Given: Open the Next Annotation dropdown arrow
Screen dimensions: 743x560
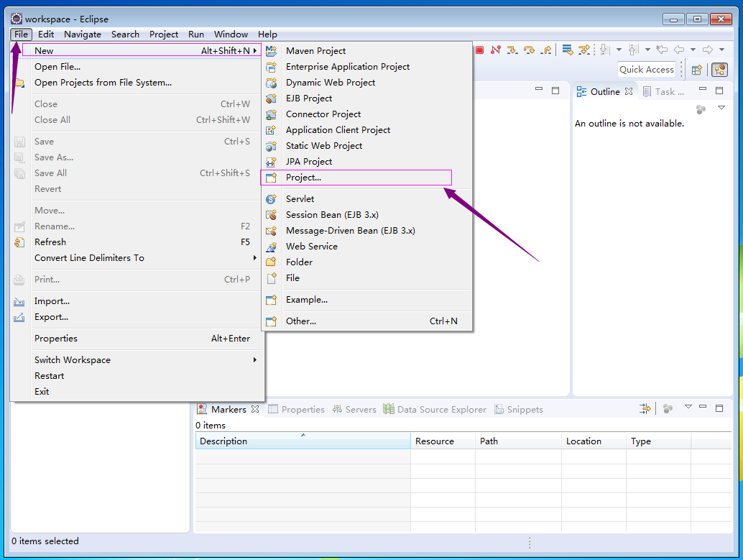Looking at the screenshot, I should coord(619,50).
